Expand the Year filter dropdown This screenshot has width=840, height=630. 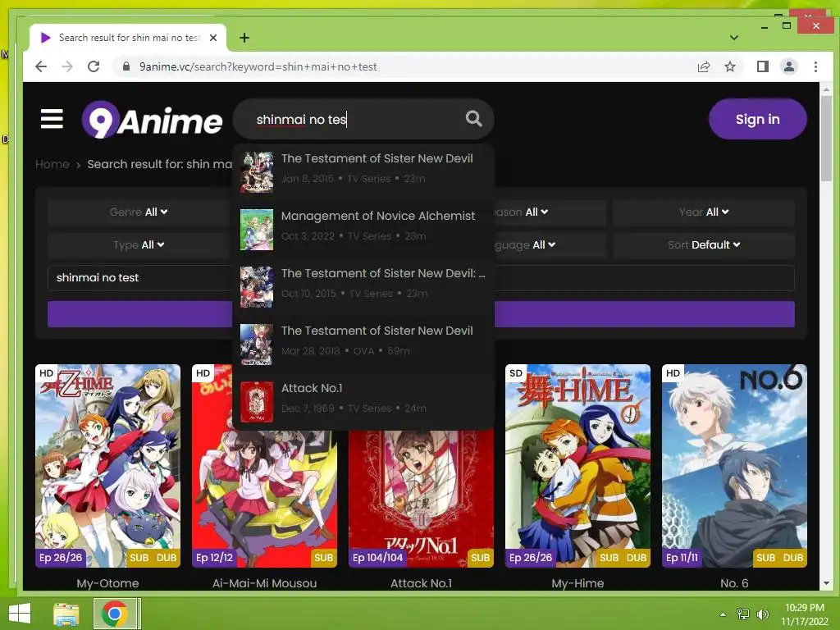click(703, 212)
